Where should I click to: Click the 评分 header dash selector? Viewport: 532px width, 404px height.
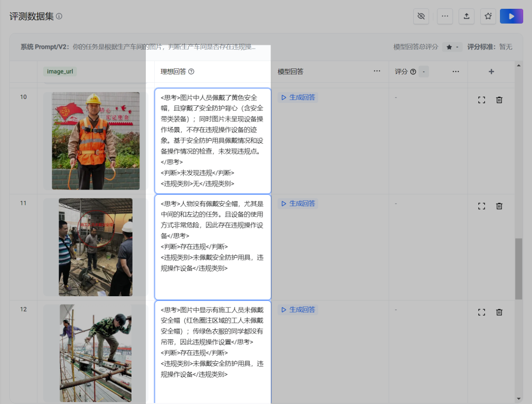[x=424, y=72]
